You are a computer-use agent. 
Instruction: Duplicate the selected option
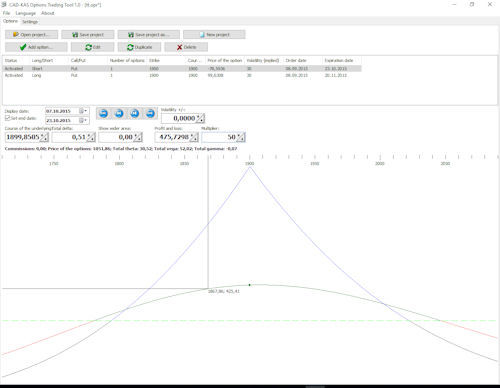(139, 47)
